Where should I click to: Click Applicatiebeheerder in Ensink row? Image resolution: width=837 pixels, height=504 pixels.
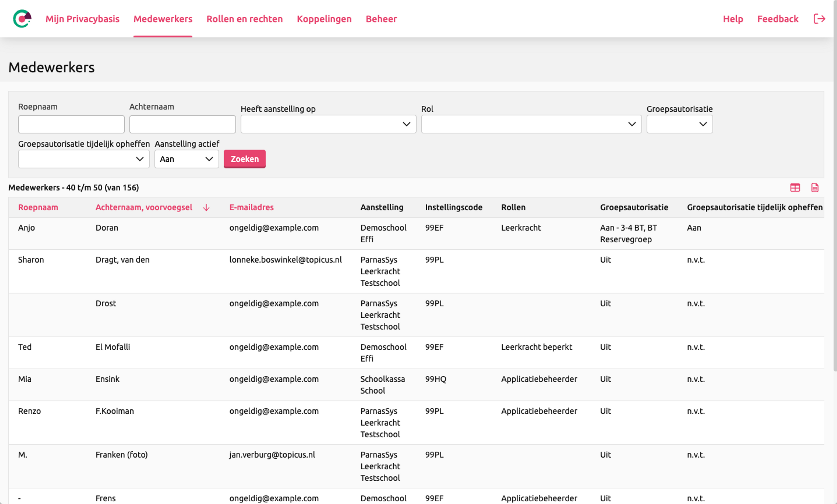click(x=539, y=379)
